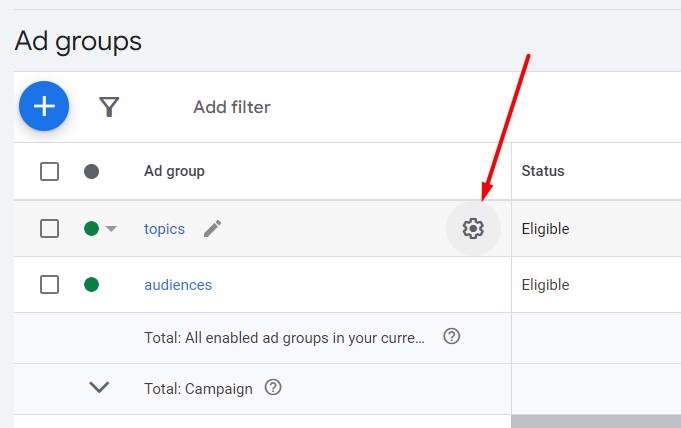Screen dimensions: 681x428
Task: Click the gray status dot column header
Action: tap(92, 171)
